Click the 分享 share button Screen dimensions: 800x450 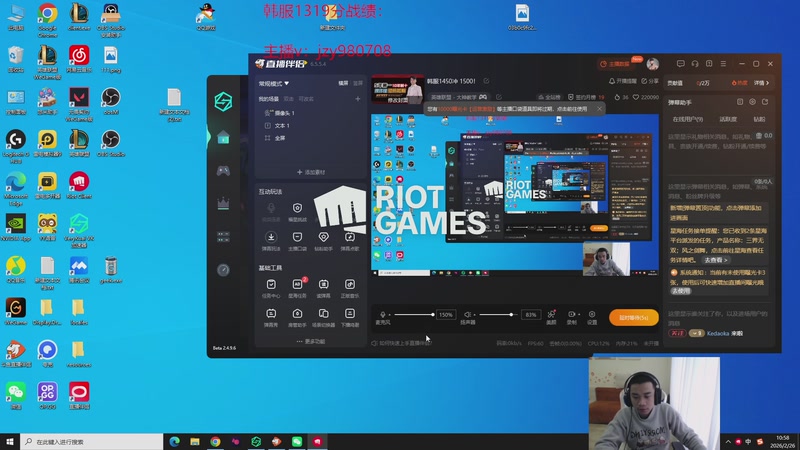651,81
